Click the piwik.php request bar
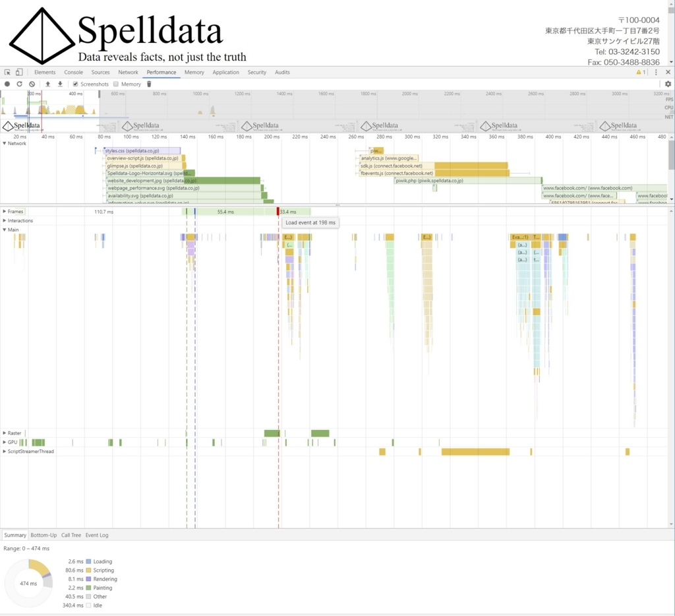This screenshot has width=675, height=616. pos(469,181)
